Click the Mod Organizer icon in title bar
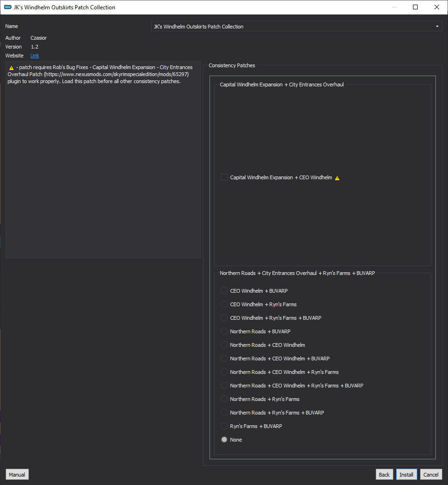This screenshot has height=485, width=448. pos(7,7)
